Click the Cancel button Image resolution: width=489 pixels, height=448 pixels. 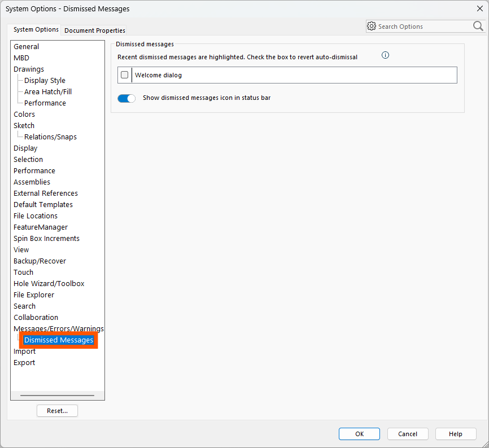coord(408,434)
